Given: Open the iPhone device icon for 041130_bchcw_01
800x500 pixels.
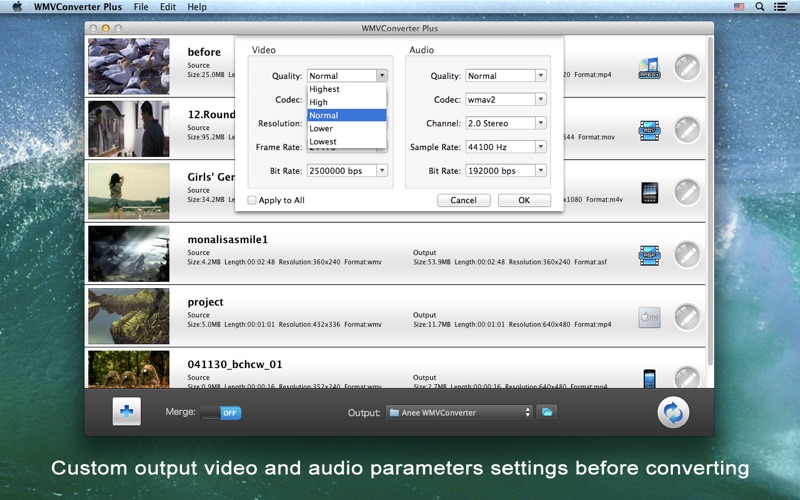Looking at the screenshot, I should coord(649,379).
